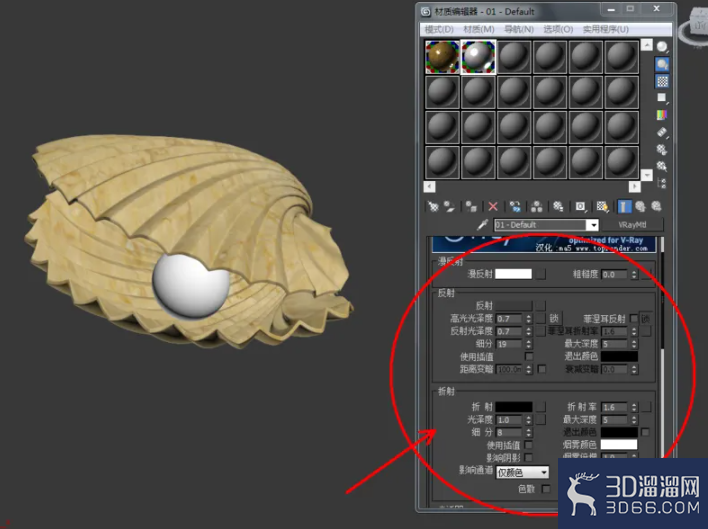Click the Select by Material icon
The width and height of the screenshot is (708, 529).
662,166
